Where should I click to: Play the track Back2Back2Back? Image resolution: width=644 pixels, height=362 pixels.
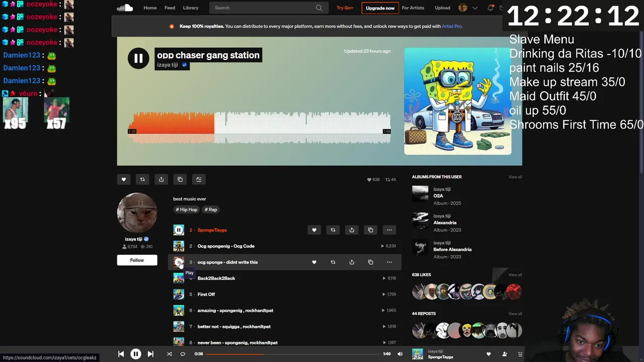click(x=179, y=278)
